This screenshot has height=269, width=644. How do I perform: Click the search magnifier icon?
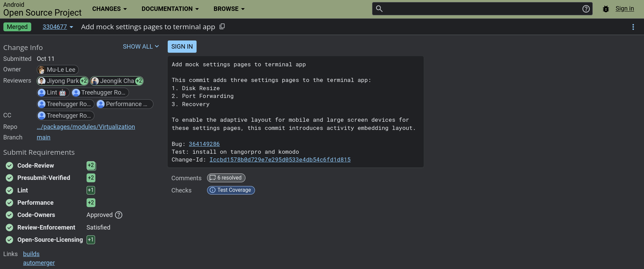pyautogui.click(x=379, y=9)
